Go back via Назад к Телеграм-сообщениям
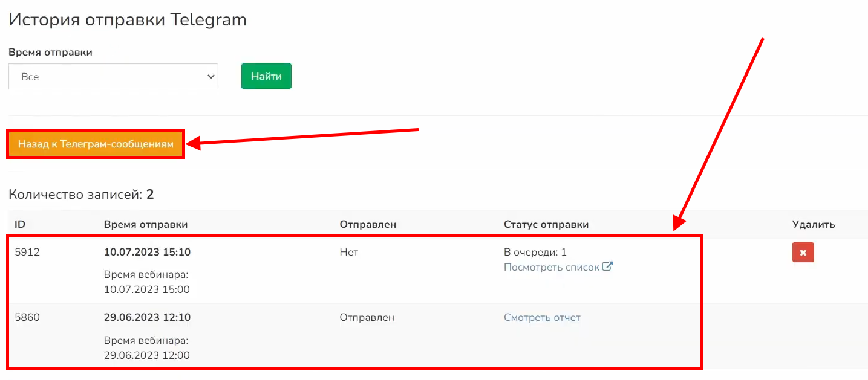The width and height of the screenshot is (868, 380). point(96,144)
